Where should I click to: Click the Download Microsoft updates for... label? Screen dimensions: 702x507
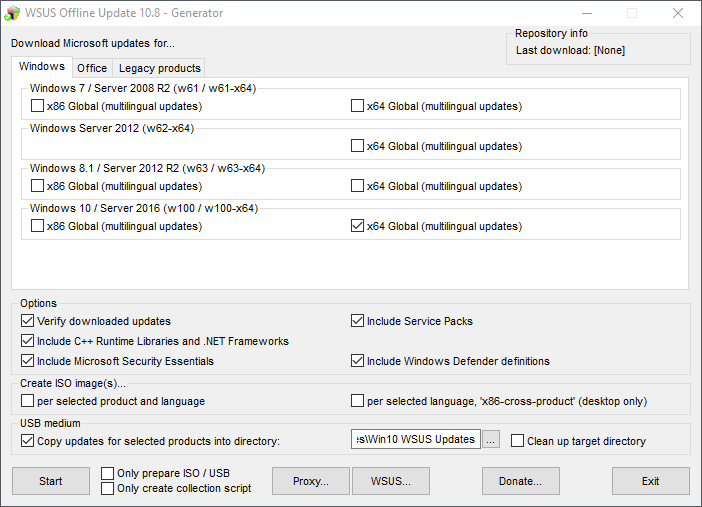click(93, 43)
